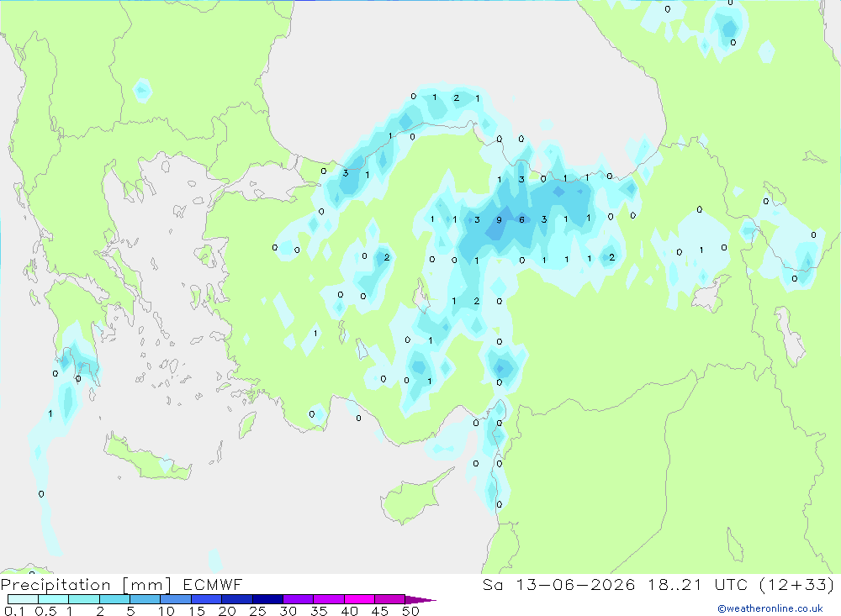Click the '6' precipitation value on map

tap(522, 220)
